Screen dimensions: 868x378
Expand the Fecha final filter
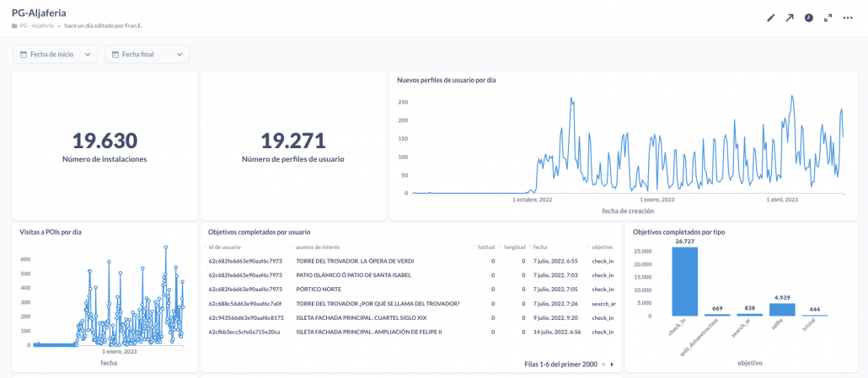tap(147, 55)
